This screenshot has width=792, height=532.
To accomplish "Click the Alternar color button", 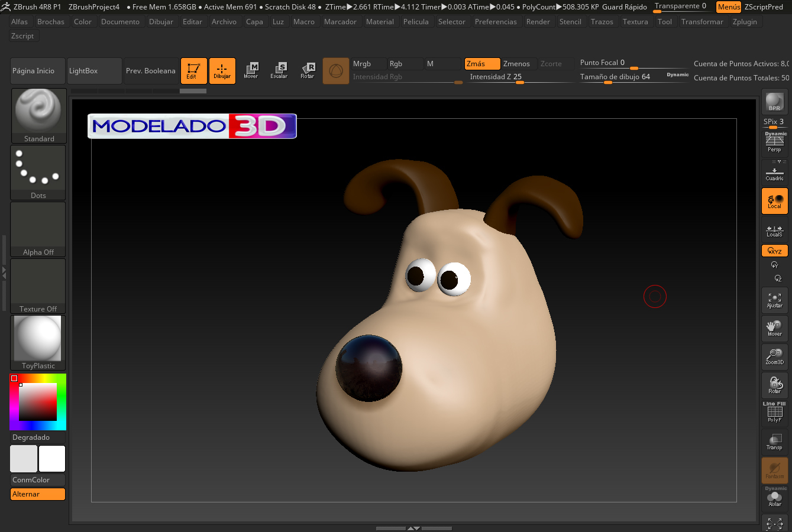I will (38, 494).
